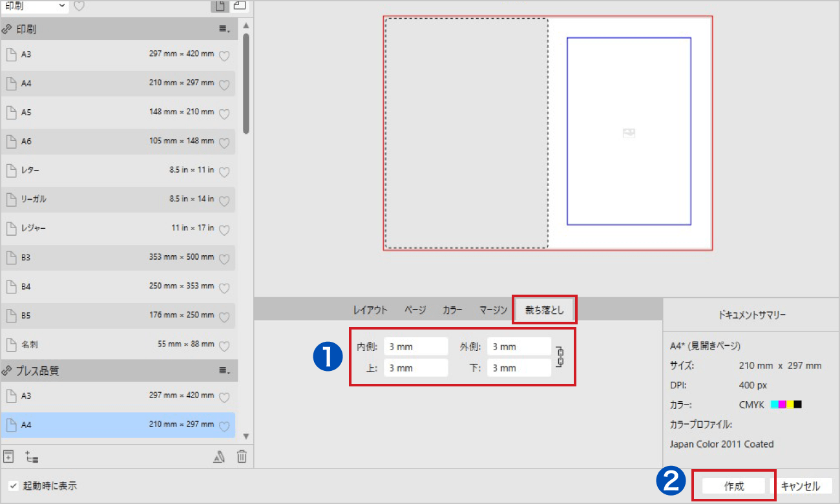840x504 pixels.
Task: Click the add preset icon
Action: click(8, 456)
